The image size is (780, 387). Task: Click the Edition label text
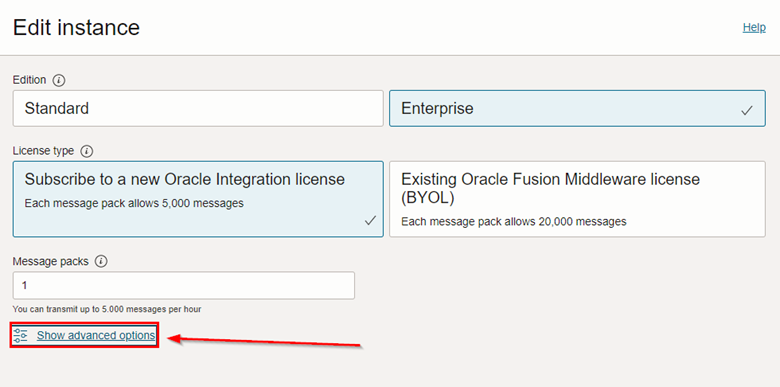tap(29, 80)
